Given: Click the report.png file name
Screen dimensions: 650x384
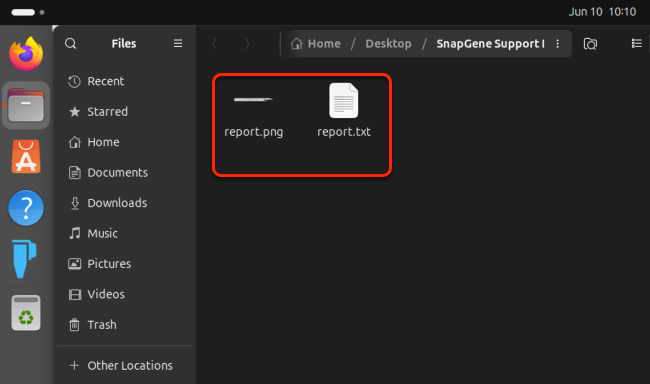Looking at the screenshot, I should click(254, 132).
